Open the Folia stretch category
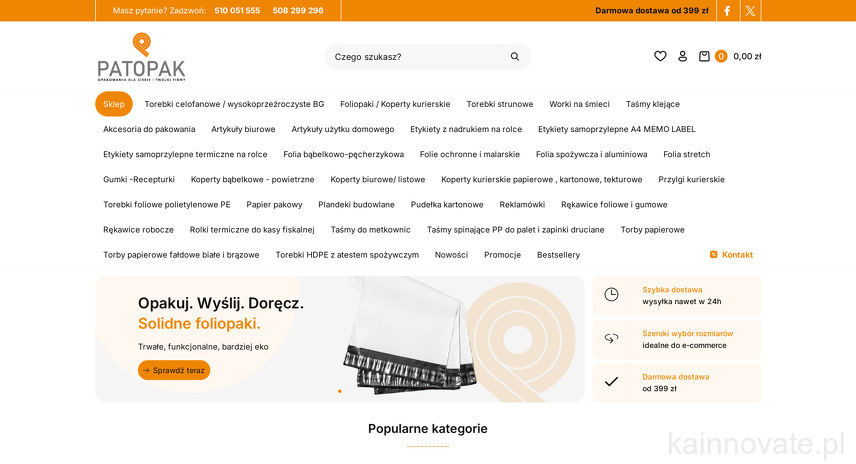Screen dimensions: 856x464 [x=686, y=154]
